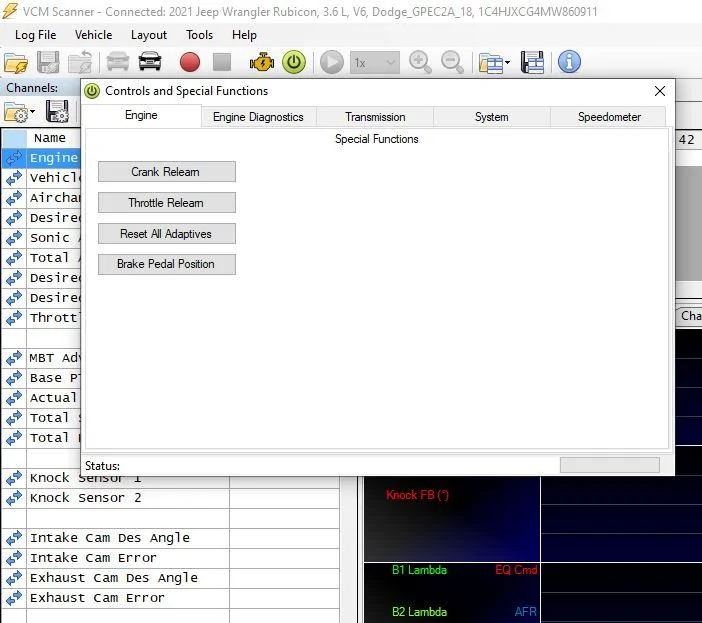Image resolution: width=702 pixels, height=623 pixels.
Task: Click the EQ Cmd chart label
Action: coord(516,570)
